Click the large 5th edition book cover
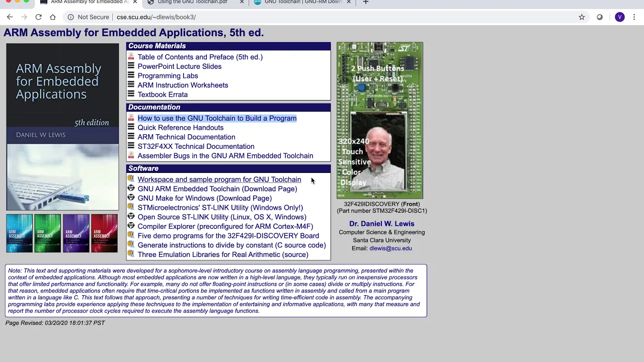 click(62, 127)
